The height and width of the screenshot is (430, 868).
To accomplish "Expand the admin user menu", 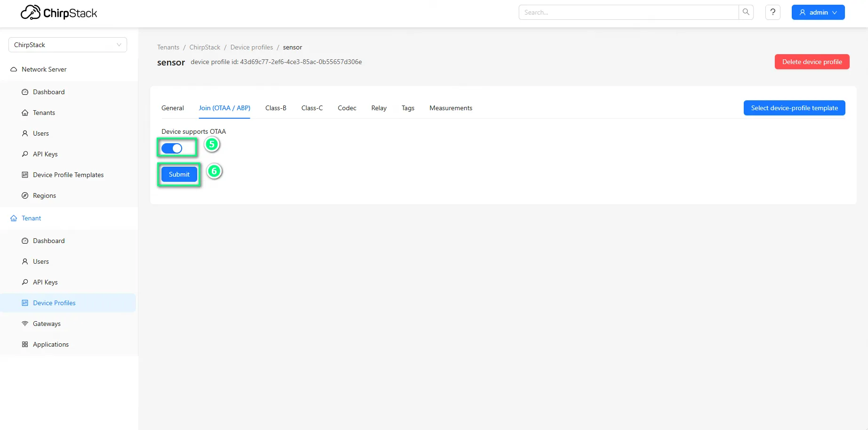I will (x=818, y=12).
